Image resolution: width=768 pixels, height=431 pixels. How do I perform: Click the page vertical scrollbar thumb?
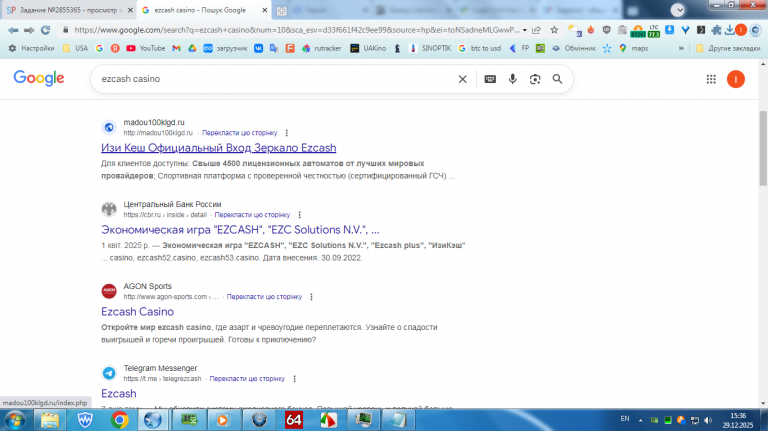tap(763, 148)
